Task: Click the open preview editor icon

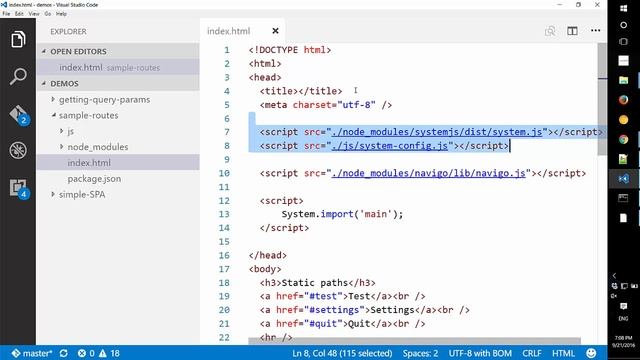Action: click(550, 31)
